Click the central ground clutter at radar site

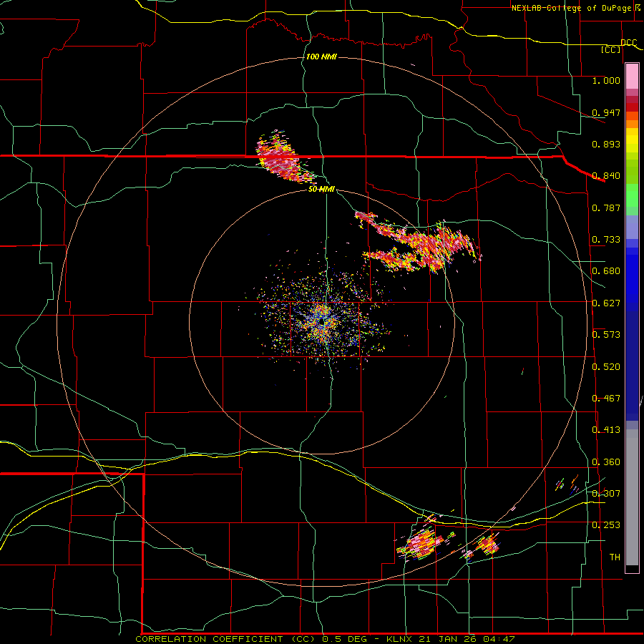click(x=323, y=321)
